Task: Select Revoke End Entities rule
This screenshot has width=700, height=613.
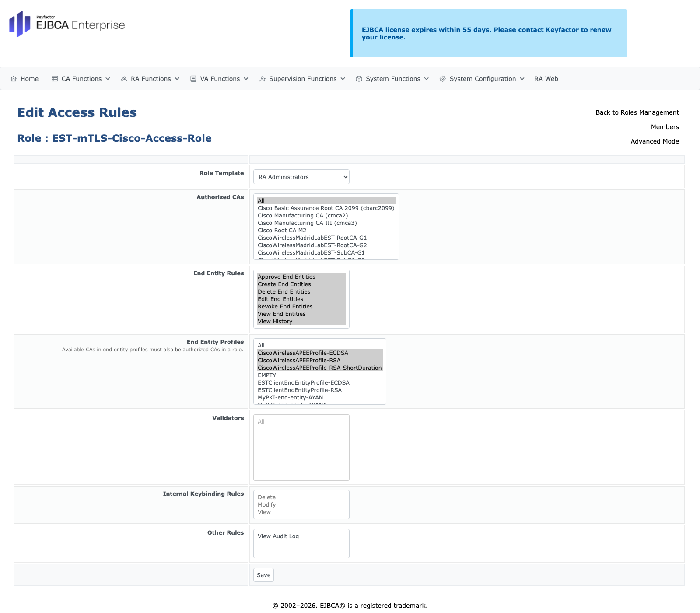Action: [x=301, y=307]
